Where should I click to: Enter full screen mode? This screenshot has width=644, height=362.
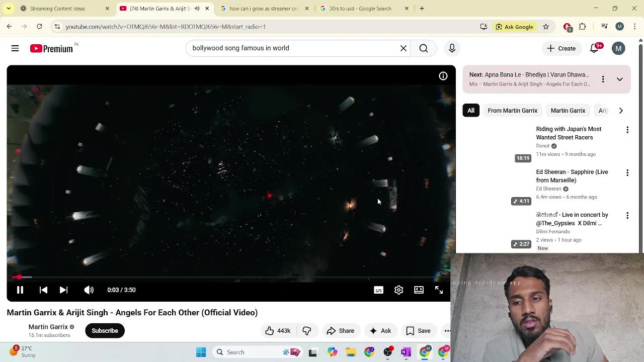439,290
